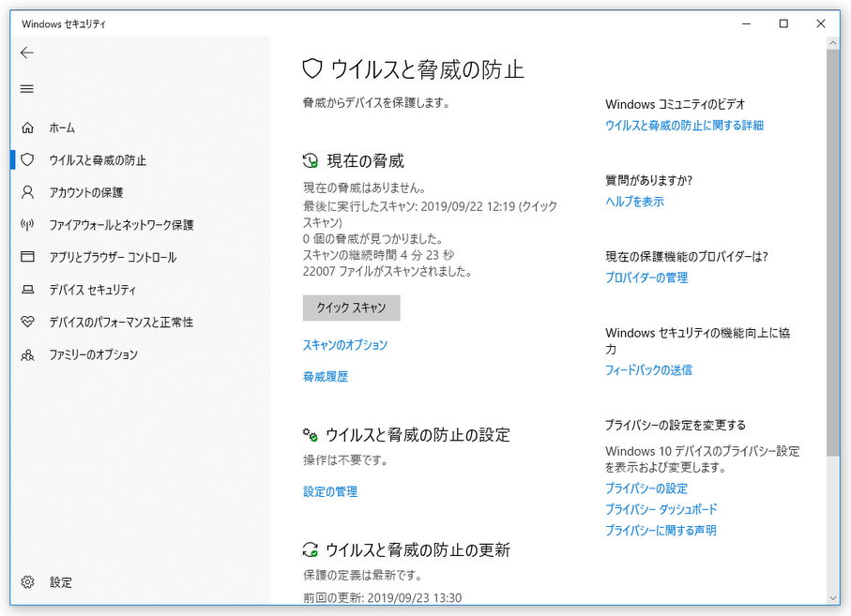This screenshot has height=616, width=851.
Task: Click the heart icon for デバイスのパフォーマンス
Action: (x=27, y=322)
